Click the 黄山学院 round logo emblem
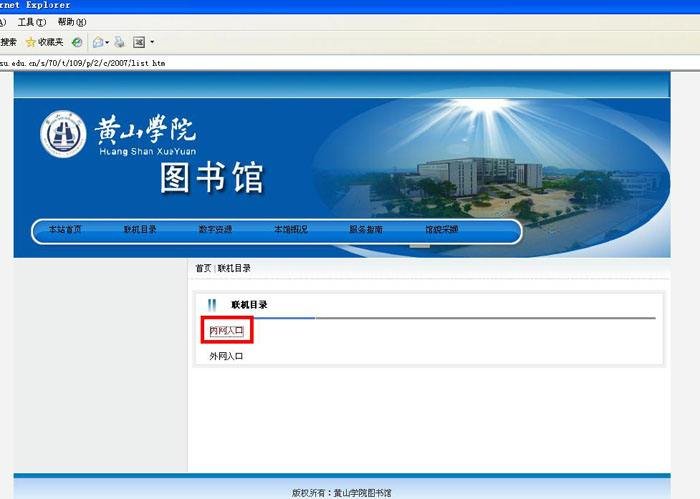This screenshot has height=499, width=700. tap(63, 134)
